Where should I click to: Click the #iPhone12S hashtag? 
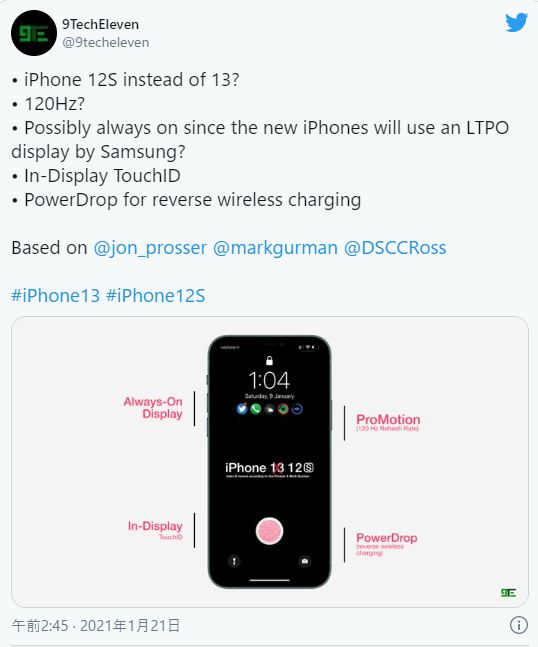click(x=156, y=296)
